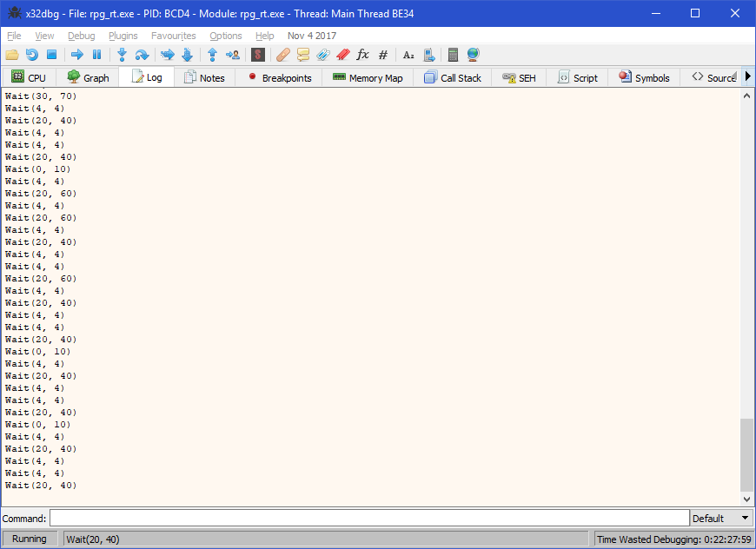Click the Open file folder icon

pyautogui.click(x=12, y=55)
